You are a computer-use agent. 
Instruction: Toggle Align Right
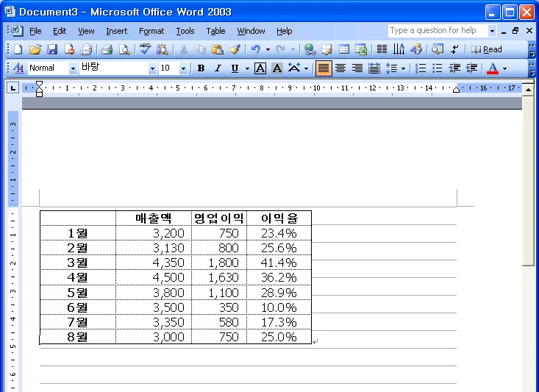click(x=357, y=68)
